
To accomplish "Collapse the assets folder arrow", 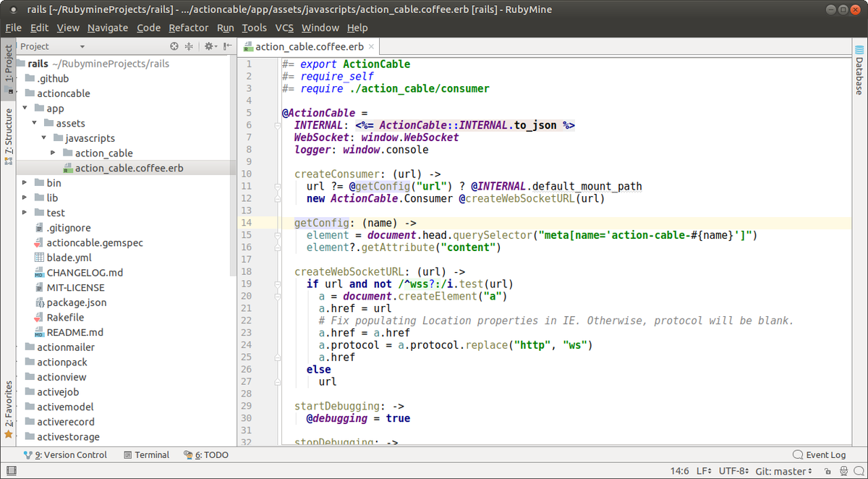I will (x=35, y=124).
